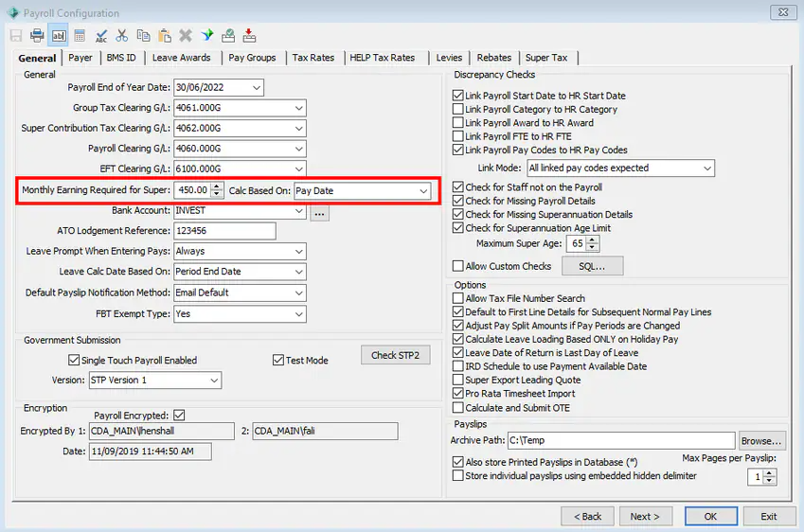Image resolution: width=804 pixels, height=532 pixels.
Task: Click the Check STP2 button
Action: (x=395, y=355)
